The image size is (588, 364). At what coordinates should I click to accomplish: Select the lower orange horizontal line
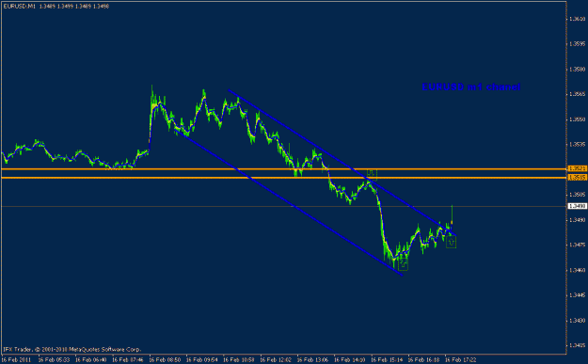coord(283,178)
